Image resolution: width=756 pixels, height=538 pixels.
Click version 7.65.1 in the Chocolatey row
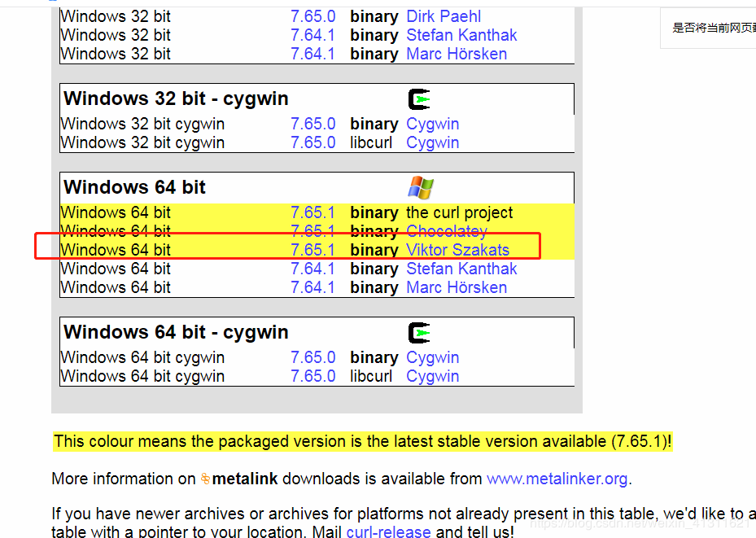coord(313,231)
